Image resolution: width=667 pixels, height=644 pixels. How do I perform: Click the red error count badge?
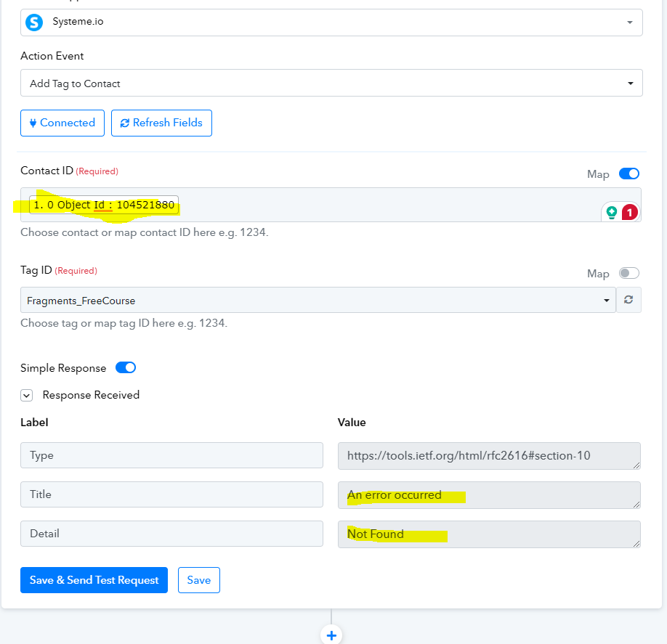tap(629, 212)
